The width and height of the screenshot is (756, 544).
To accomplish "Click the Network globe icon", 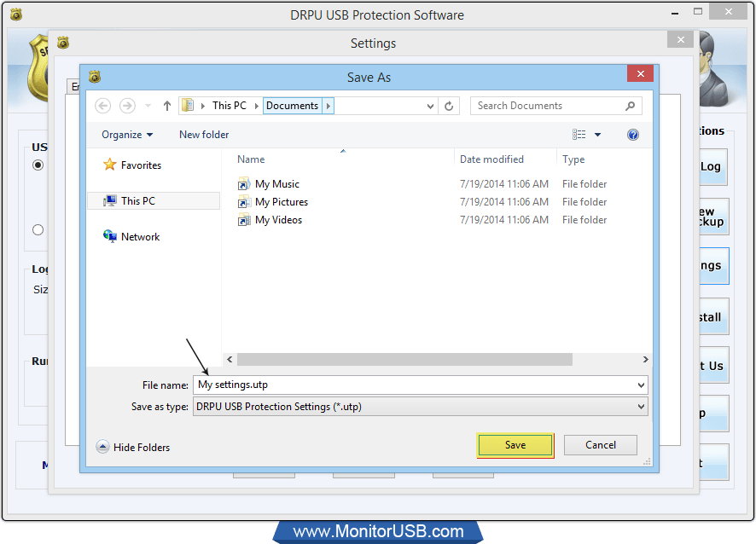I will 110,236.
